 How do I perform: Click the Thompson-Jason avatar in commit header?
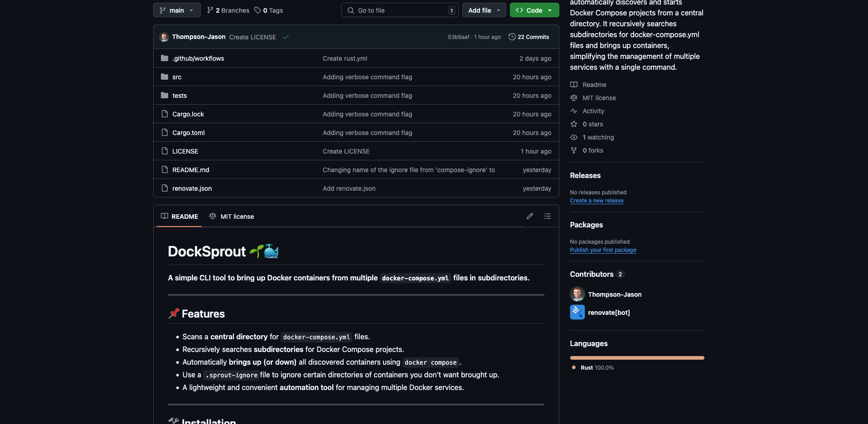pyautogui.click(x=164, y=37)
